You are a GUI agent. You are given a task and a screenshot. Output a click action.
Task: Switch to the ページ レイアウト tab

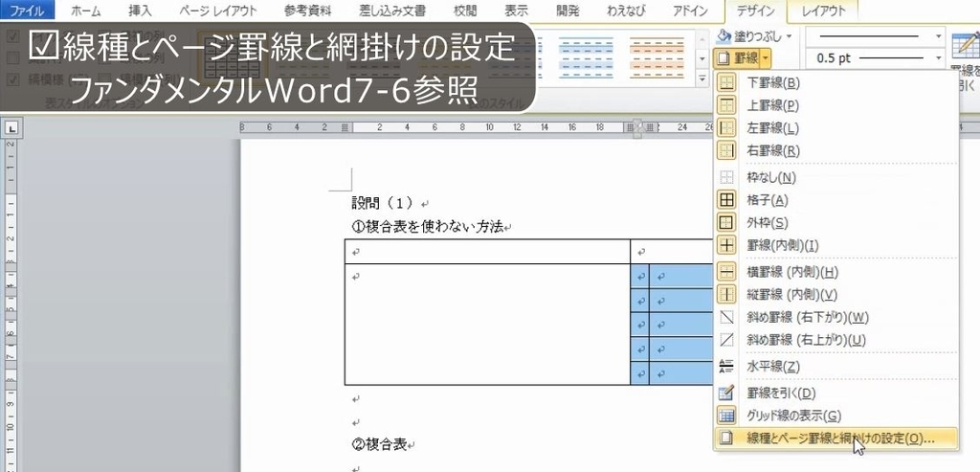click(217, 10)
